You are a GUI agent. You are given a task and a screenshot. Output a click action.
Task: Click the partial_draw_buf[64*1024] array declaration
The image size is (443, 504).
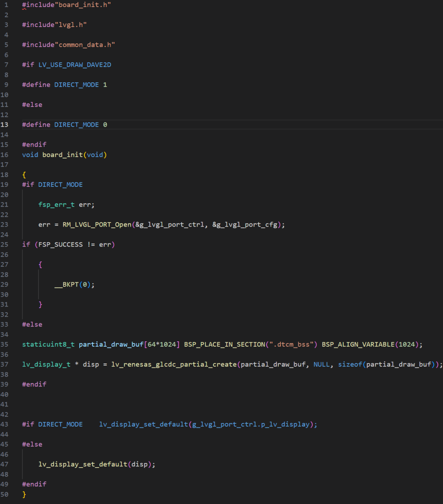(129, 345)
